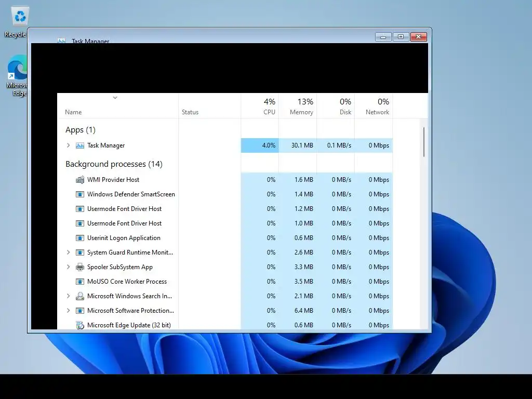The height and width of the screenshot is (399, 532).
Task: Select Usermode Font Driver Host using 1.2 MB
Action: click(124, 209)
